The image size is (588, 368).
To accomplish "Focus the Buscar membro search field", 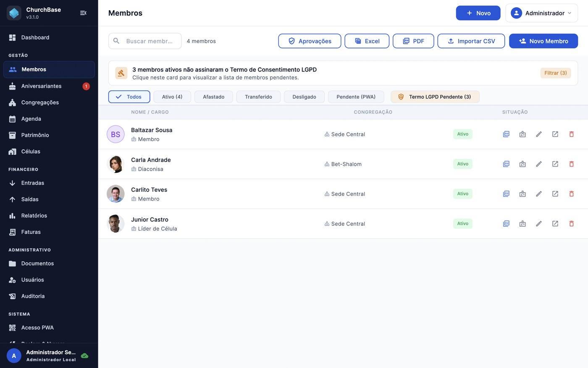I will [145, 41].
